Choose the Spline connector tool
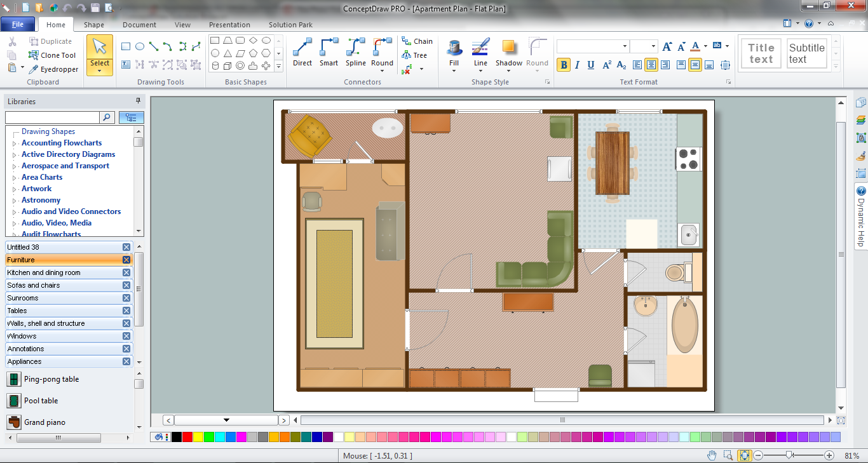This screenshot has width=868, height=463. 355,52
